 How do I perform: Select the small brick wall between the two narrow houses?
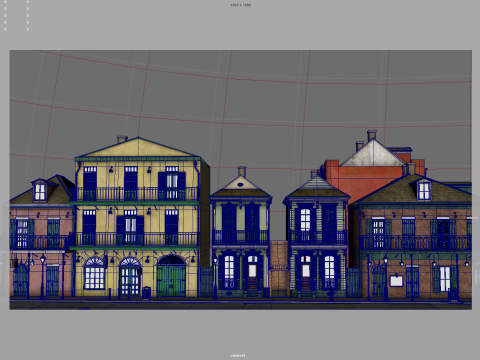(279, 268)
